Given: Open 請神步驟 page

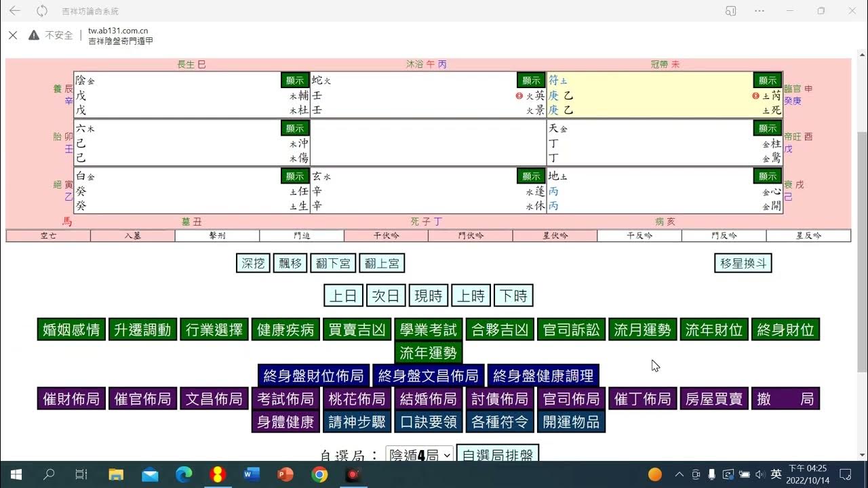Looking at the screenshot, I should (357, 422).
